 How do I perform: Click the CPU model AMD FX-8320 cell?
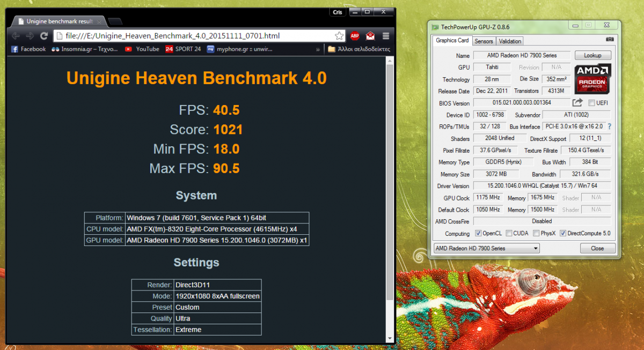pos(217,229)
